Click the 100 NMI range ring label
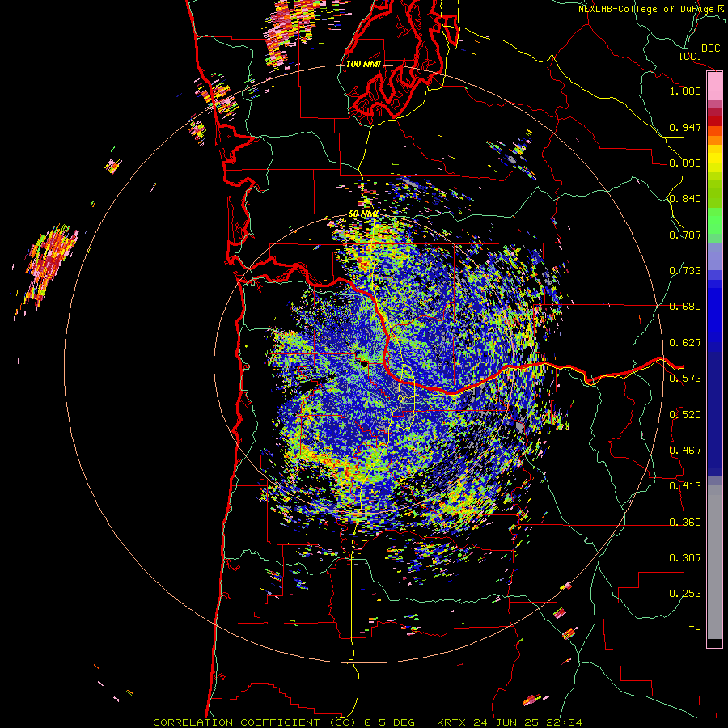This screenshot has width=728, height=728. click(x=363, y=64)
